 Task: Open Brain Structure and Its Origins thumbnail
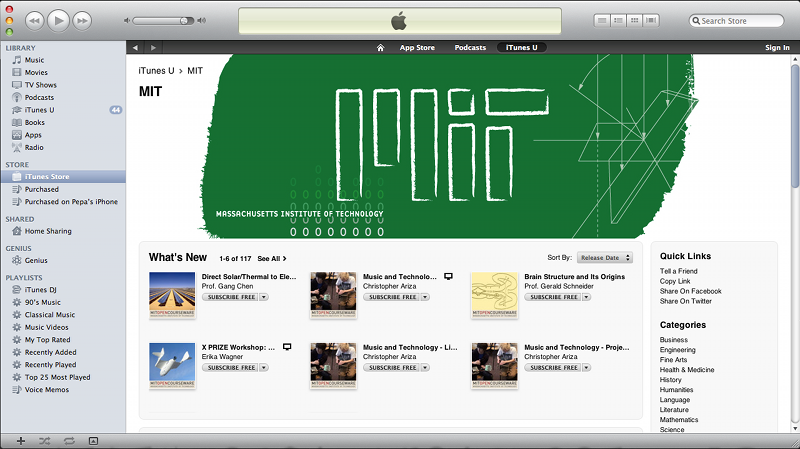494,294
